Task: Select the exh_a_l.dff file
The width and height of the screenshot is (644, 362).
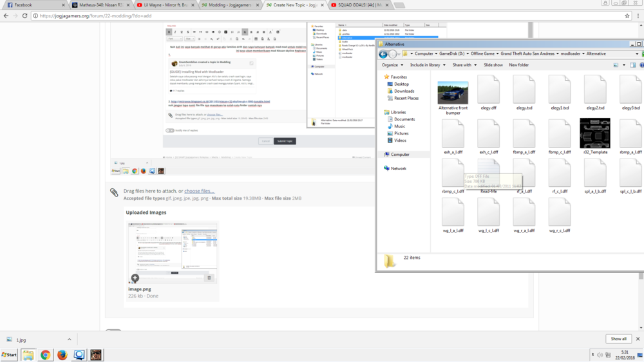Action: 453,137
